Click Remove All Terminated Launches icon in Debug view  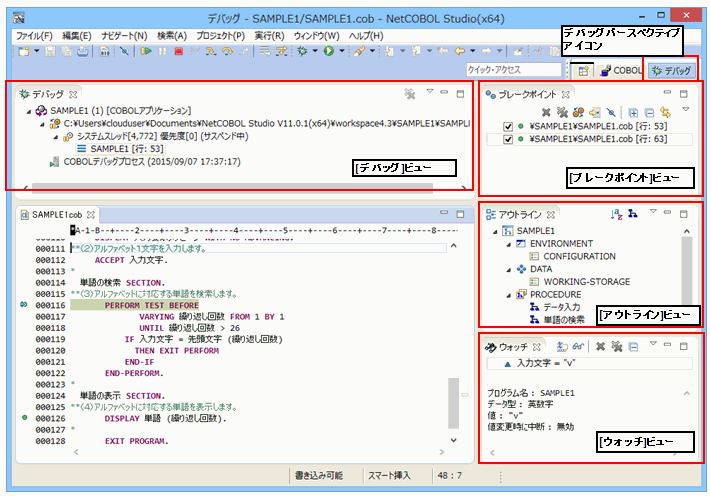click(410, 94)
